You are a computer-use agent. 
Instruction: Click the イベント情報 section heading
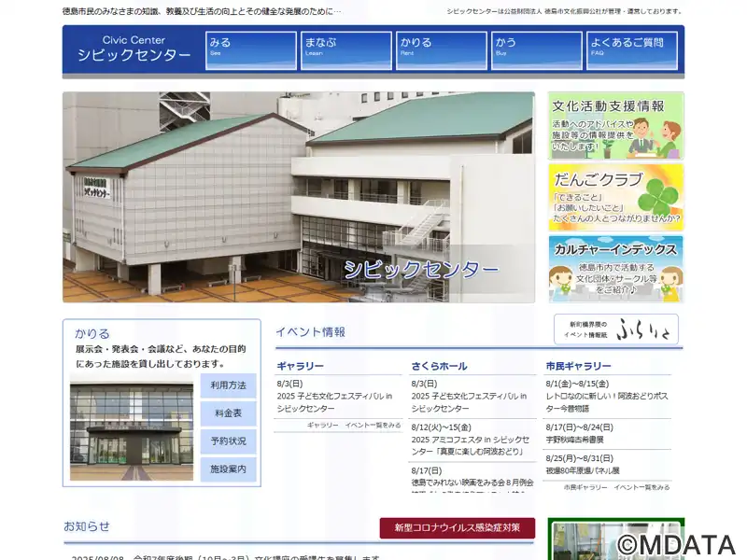(x=311, y=332)
